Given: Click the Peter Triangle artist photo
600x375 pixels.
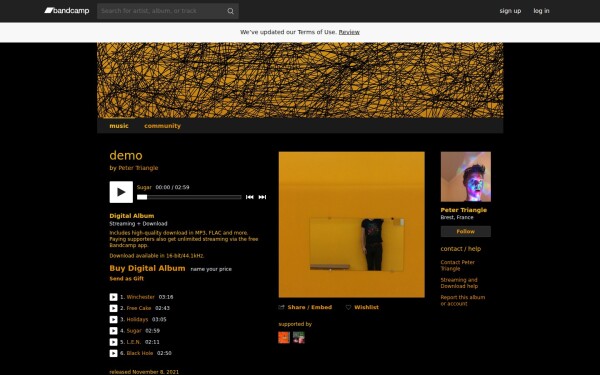Looking at the screenshot, I should [466, 176].
